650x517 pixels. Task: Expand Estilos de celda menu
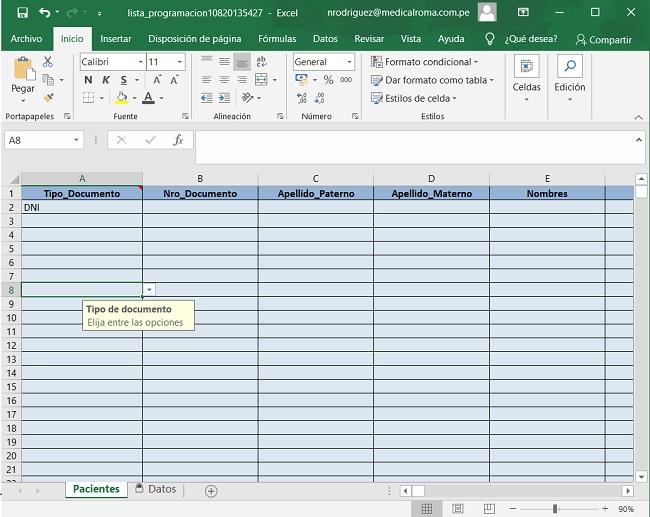413,98
